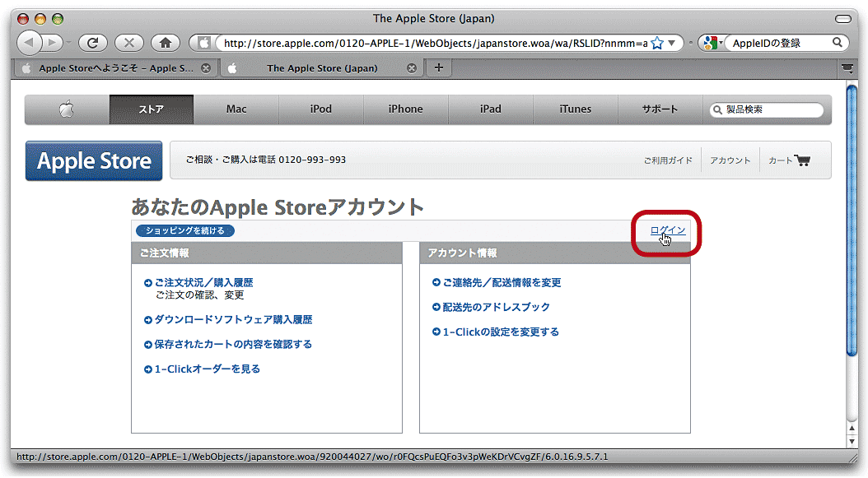Reload the page with the refresh icon
The height and width of the screenshot is (478, 868).
click(92, 43)
